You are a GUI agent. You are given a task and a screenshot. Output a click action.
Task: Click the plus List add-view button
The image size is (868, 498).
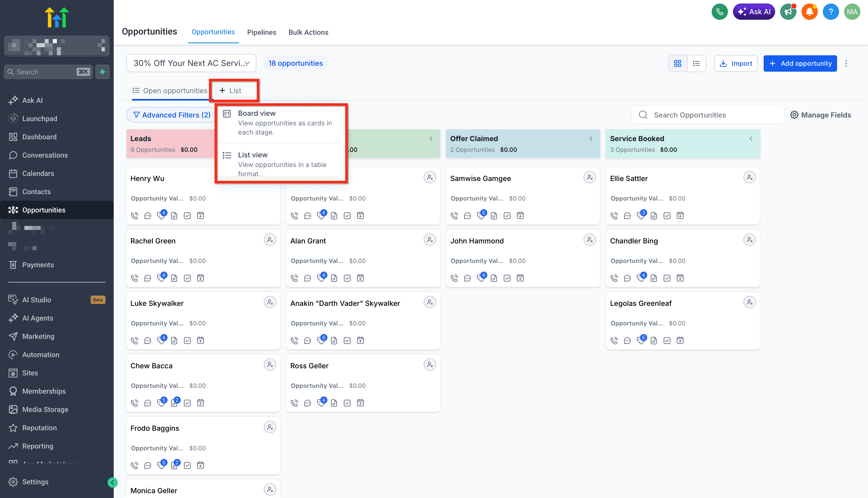pos(230,91)
